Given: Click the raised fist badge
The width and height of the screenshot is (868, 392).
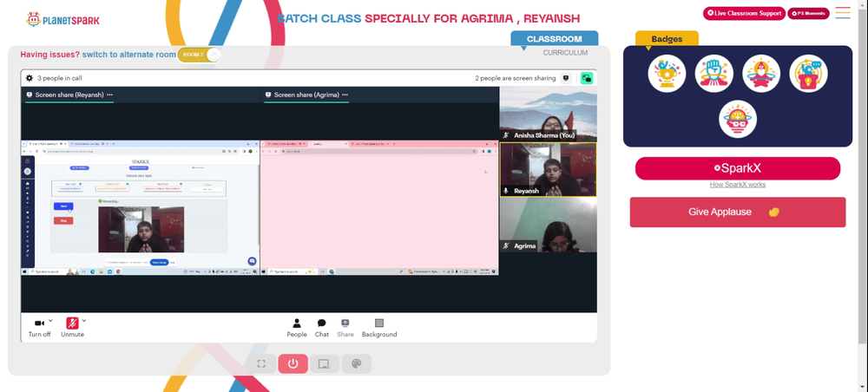Looking at the screenshot, I should pos(714,74).
